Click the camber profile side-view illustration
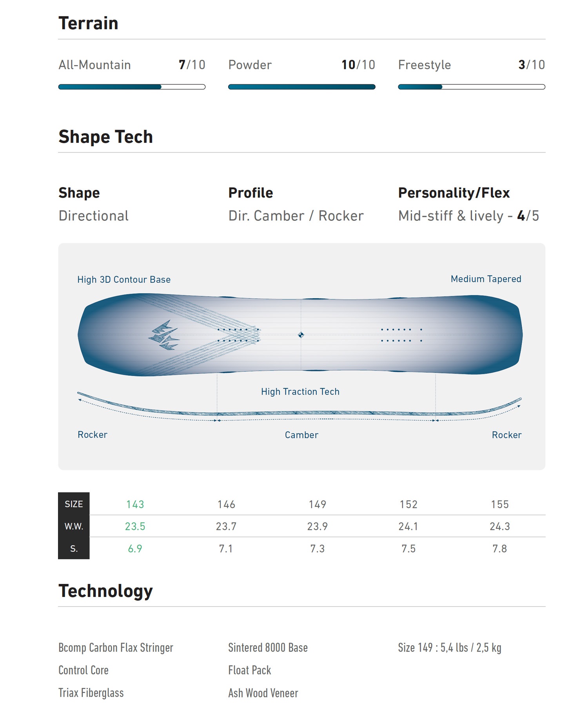 299,407
